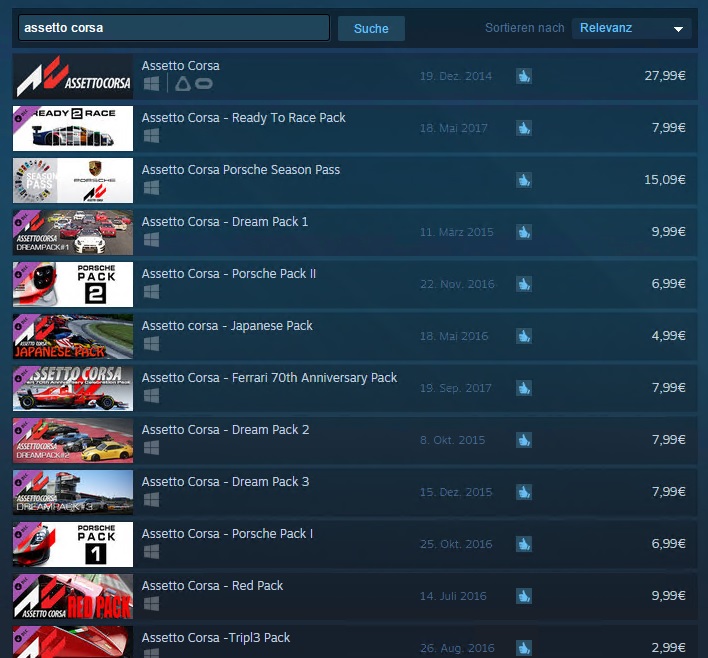Open Assetto Corsa - Ready To Race Pack title
Screen dimensions: 708x658
(243, 118)
